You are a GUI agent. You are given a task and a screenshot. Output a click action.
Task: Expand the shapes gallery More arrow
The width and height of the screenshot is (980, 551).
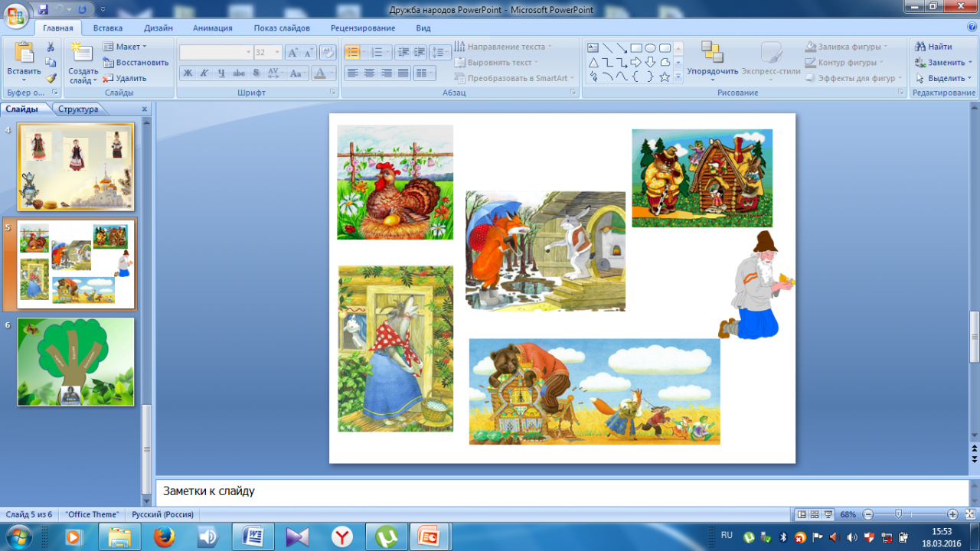[x=678, y=77]
